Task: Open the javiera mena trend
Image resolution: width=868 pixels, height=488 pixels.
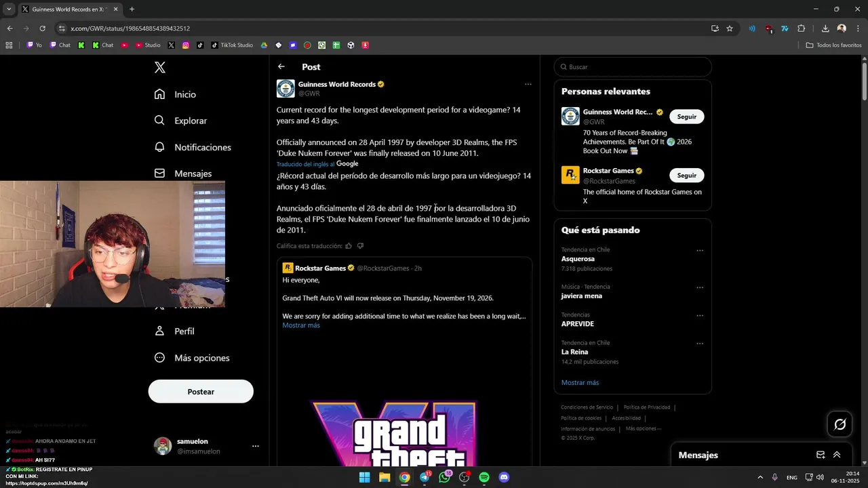Action: tap(582, 296)
